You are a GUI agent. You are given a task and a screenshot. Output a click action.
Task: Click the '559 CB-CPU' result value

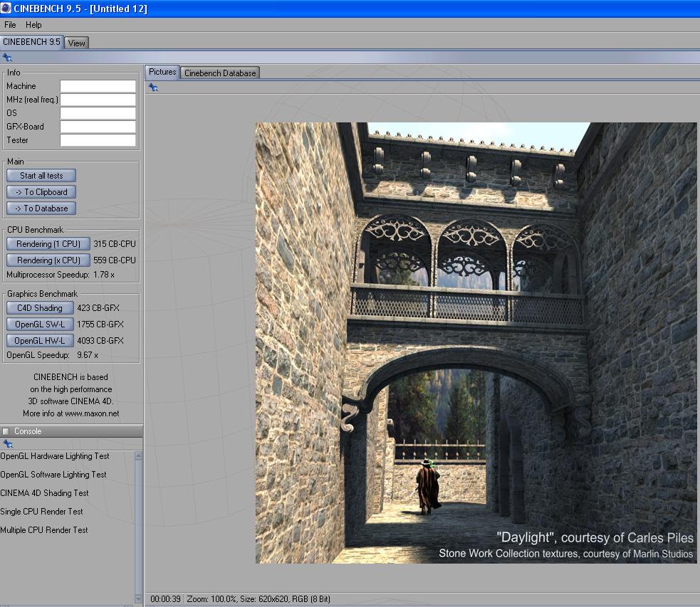pyautogui.click(x=115, y=260)
